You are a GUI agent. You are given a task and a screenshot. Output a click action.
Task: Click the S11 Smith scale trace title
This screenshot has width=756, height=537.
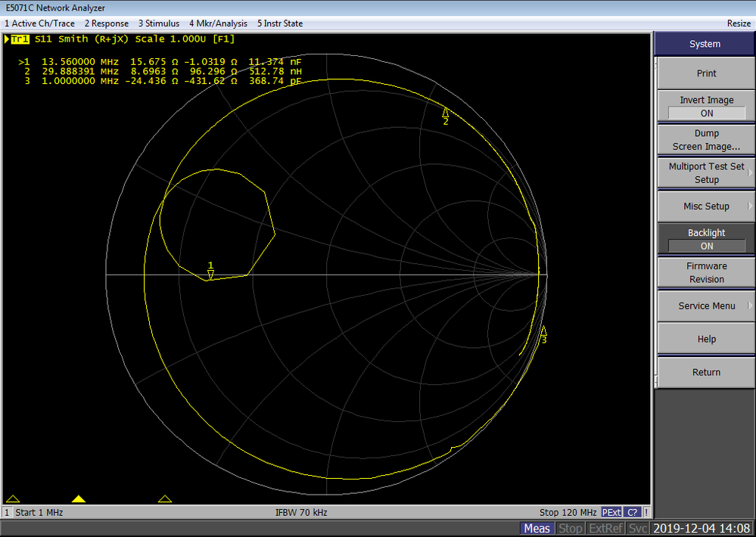pos(135,39)
